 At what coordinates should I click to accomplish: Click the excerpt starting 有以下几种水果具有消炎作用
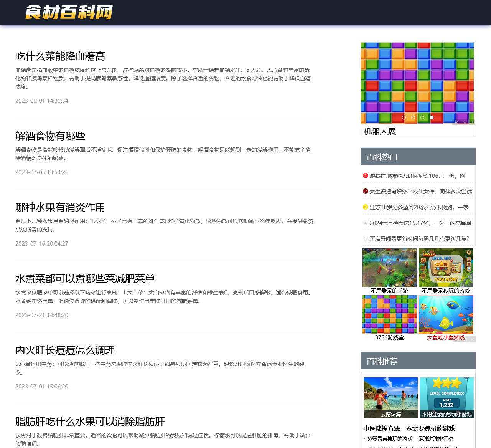click(x=165, y=225)
